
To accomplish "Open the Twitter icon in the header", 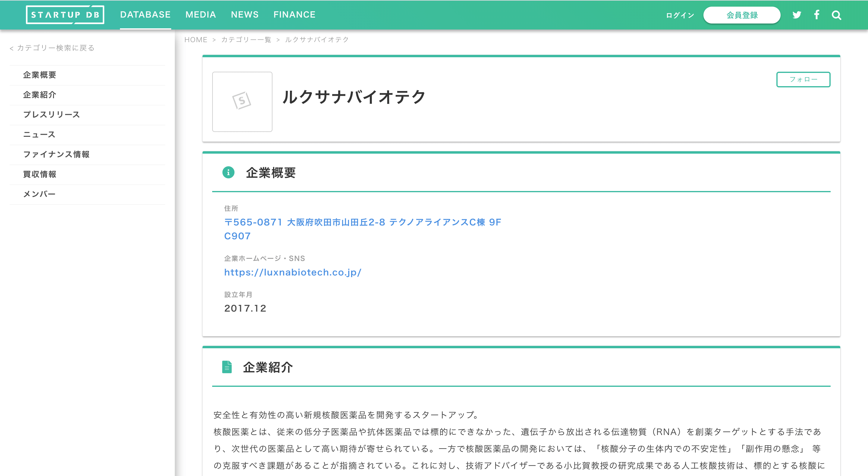I will pos(797,15).
